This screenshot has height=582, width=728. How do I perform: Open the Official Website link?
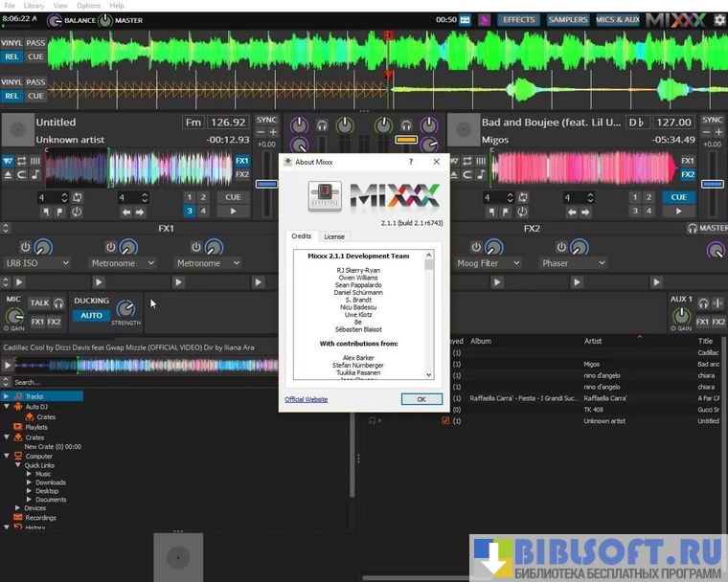[x=306, y=399]
